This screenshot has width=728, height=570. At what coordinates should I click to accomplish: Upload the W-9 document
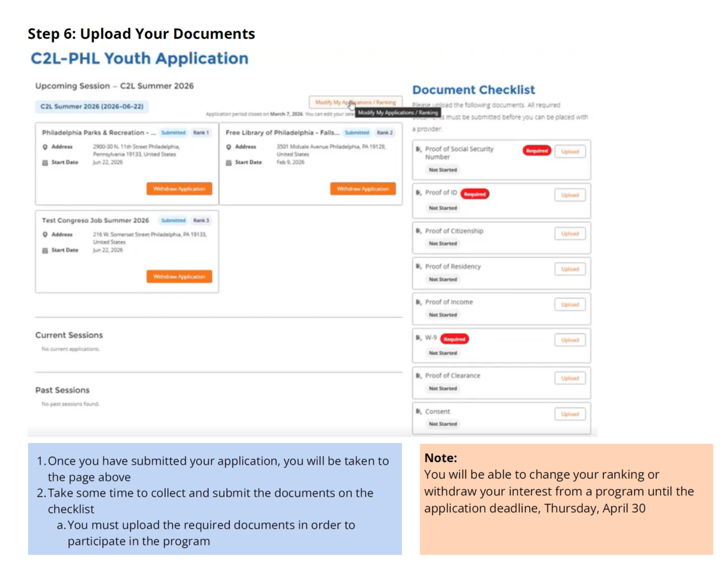coord(570,340)
